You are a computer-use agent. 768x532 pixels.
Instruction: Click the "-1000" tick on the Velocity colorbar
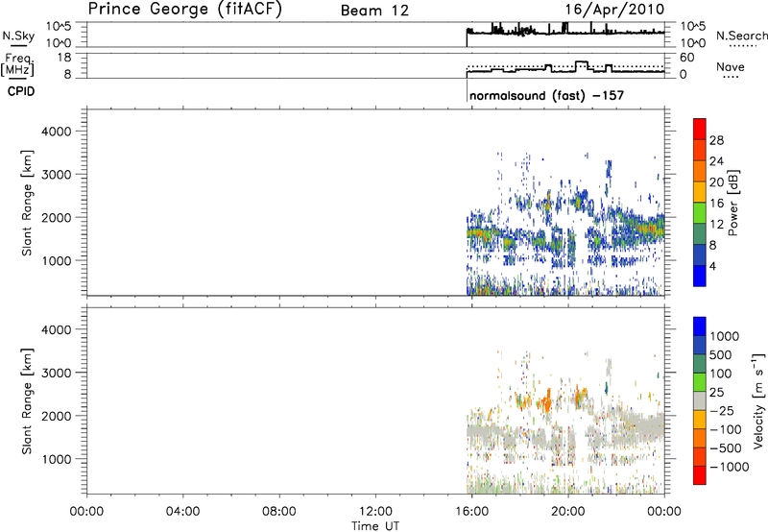[730, 467]
